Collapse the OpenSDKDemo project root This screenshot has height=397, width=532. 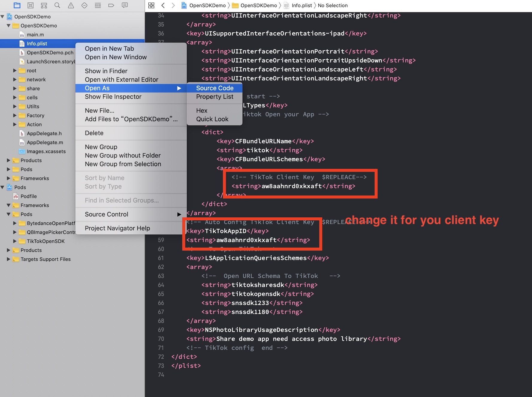point(3,16)
